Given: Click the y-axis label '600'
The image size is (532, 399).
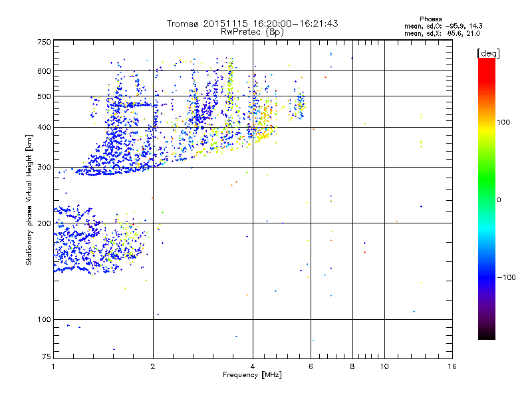Looking at the screenshot, I should [x=44, y=71].
